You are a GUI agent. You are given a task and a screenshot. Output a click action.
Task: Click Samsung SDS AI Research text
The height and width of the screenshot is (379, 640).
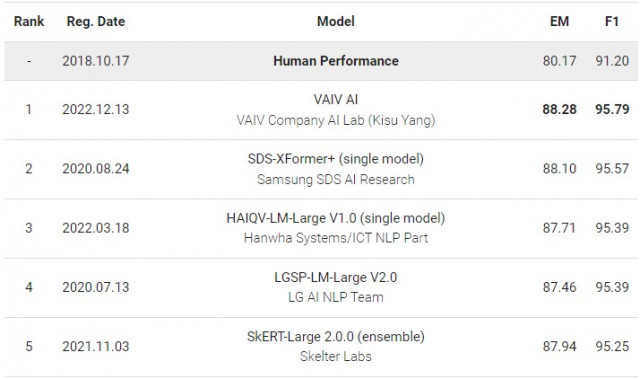(336, 180)
